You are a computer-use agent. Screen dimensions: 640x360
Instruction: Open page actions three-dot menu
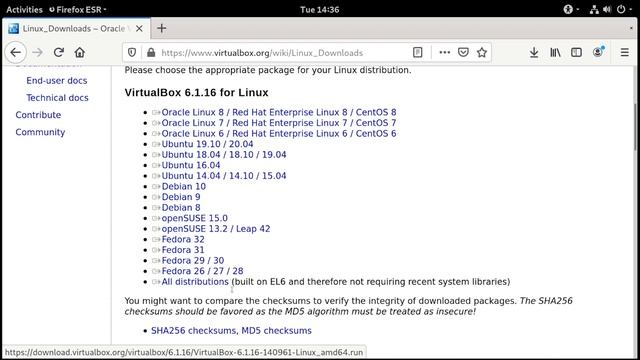[444, 52]
